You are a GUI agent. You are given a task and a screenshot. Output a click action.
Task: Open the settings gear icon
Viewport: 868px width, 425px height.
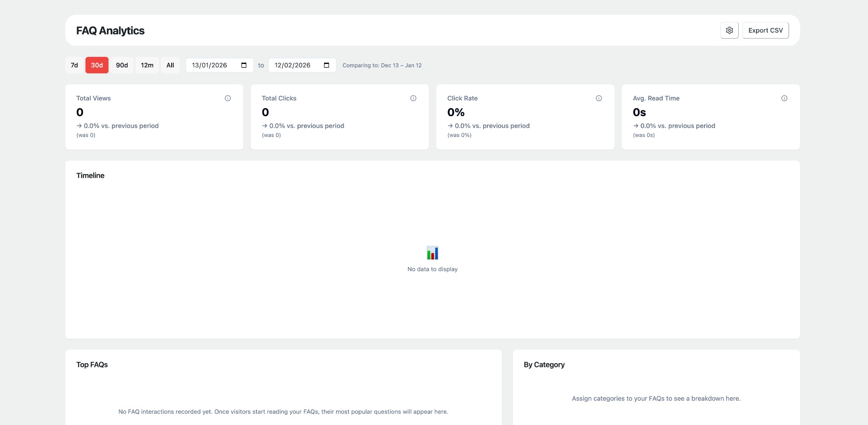[x=729, y=31]
